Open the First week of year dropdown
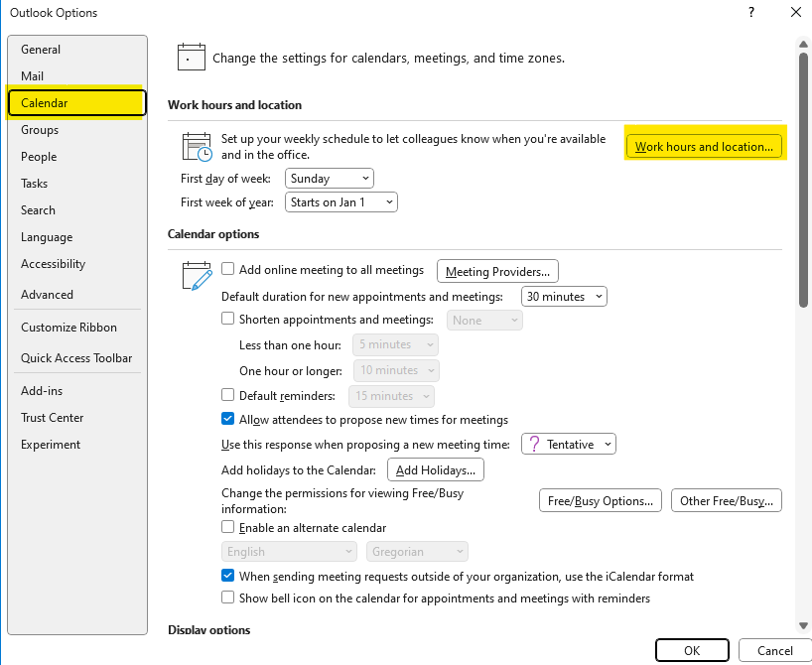This screenshot has width=812, height=665. [341, 202]
